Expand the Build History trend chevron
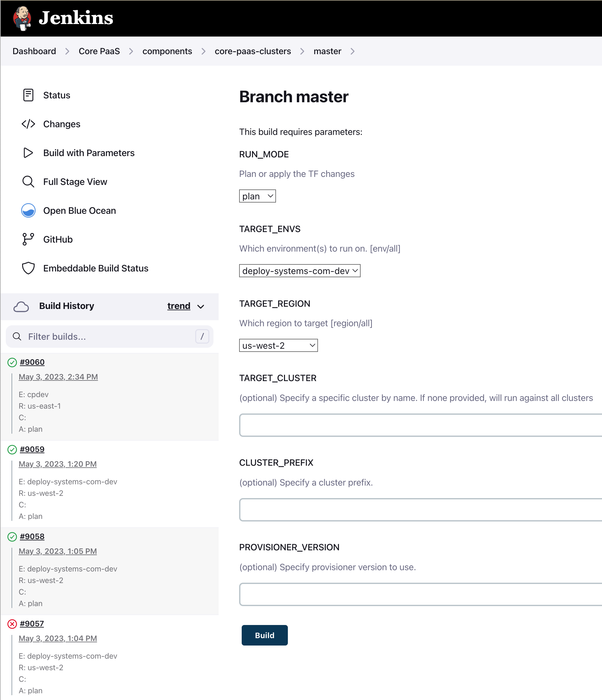 tap(201, 307)
